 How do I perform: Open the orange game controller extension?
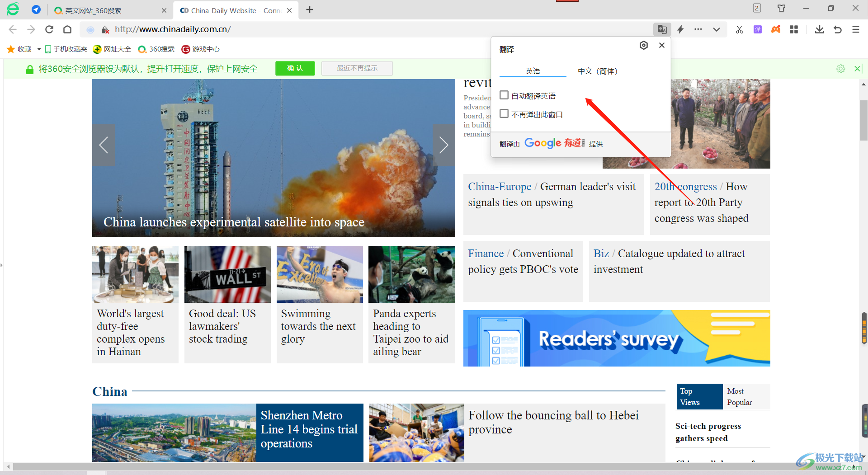tap(776, 29)
